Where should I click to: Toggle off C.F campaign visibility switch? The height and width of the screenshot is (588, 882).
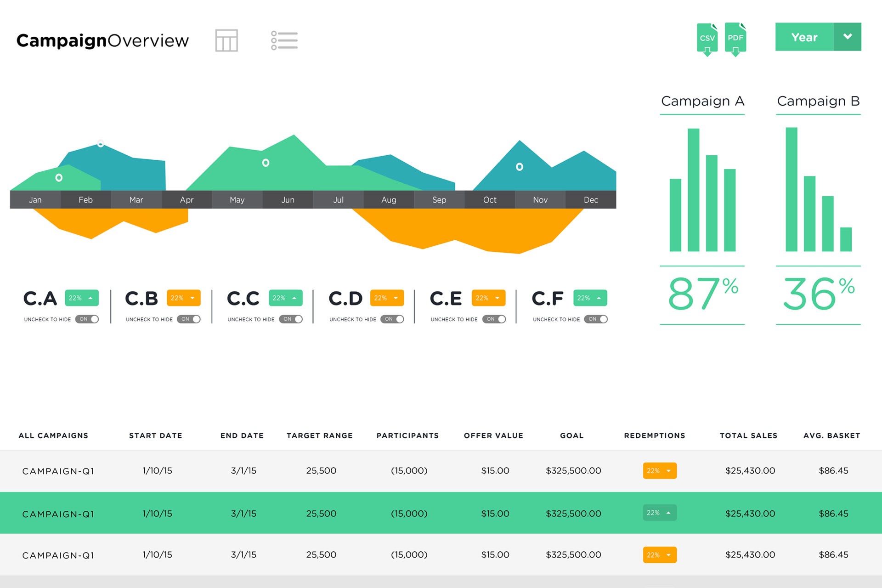pos(596,319)
